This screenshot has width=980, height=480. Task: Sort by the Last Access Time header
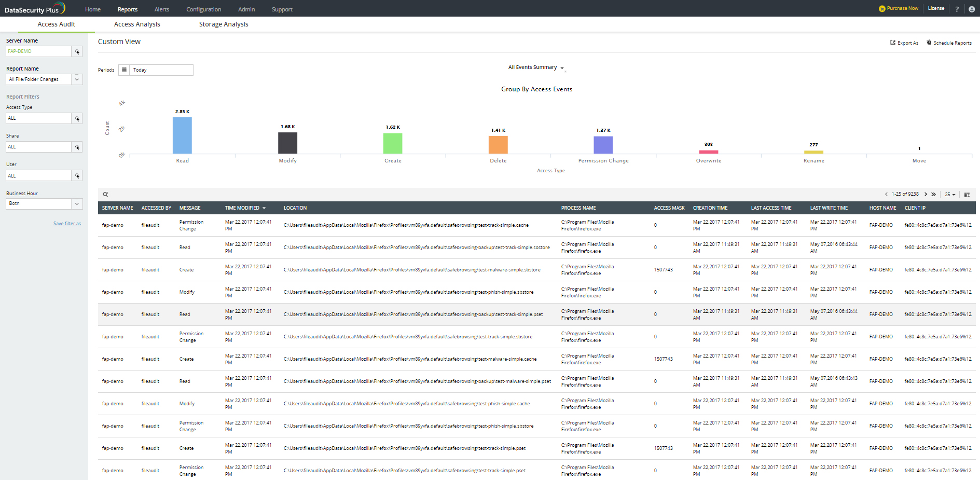click(x=771, y=208)
